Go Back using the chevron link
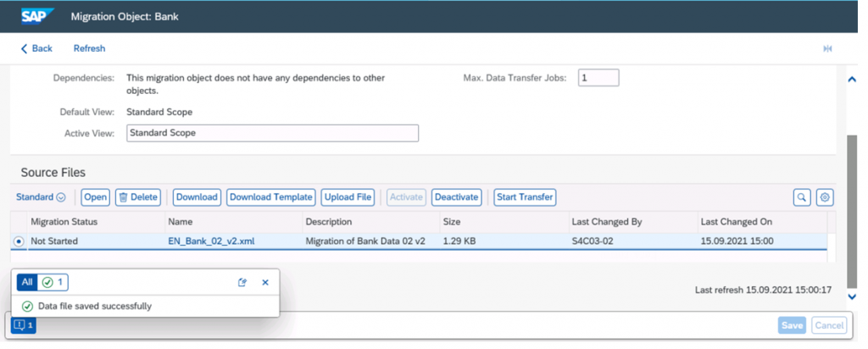Screen dimensions: 868x349 [36, 48]
